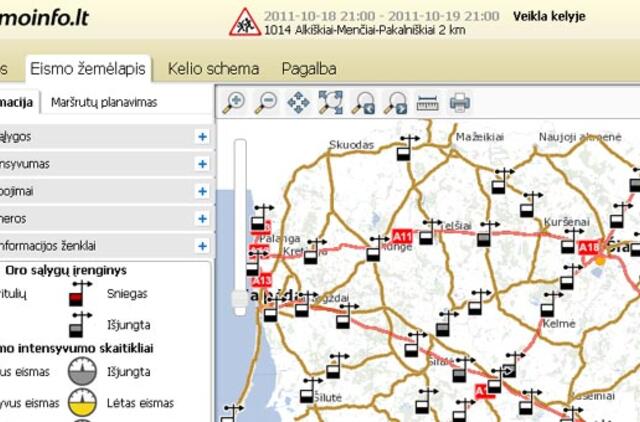Click the A18 road label marker
This screenshot has height=422, width=640.
[589, 247]
